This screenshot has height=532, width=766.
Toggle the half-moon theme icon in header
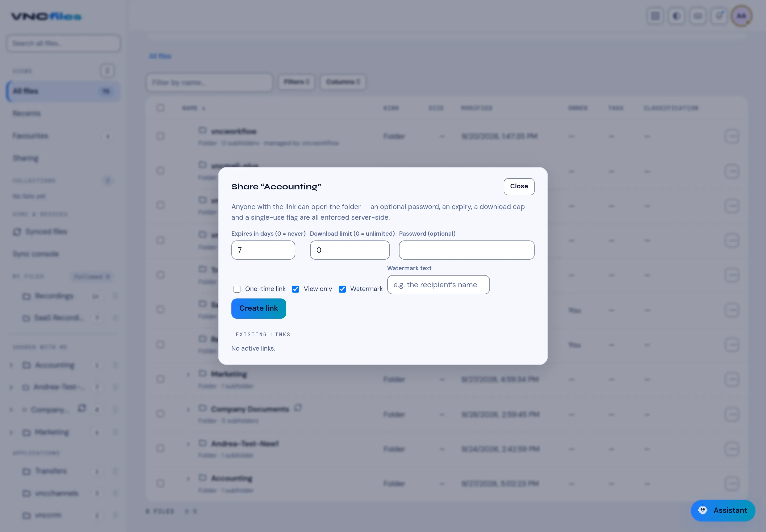pyautogui.click(x=676, y=16)
